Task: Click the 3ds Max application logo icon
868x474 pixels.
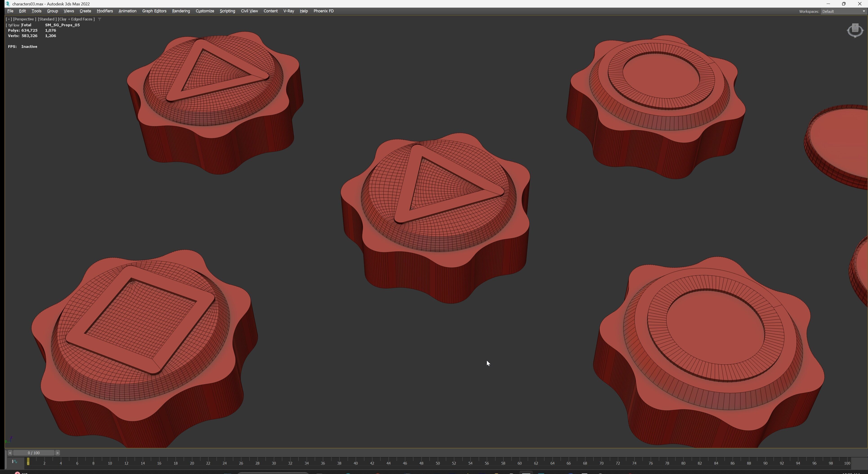Action: click(x=7, y=4)
